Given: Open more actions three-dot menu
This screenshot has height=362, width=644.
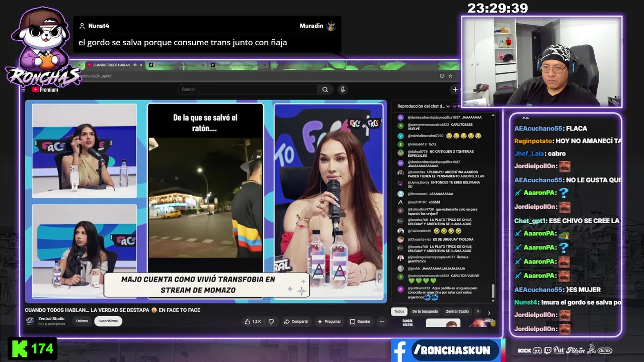Looking at the screenshot, I should point(382,321).
